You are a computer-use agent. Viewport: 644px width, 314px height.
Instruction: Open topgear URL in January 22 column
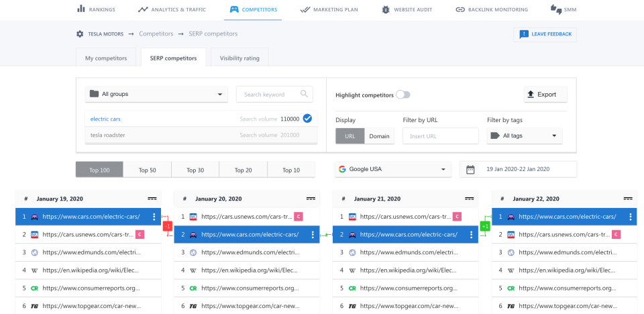[568, 306]
